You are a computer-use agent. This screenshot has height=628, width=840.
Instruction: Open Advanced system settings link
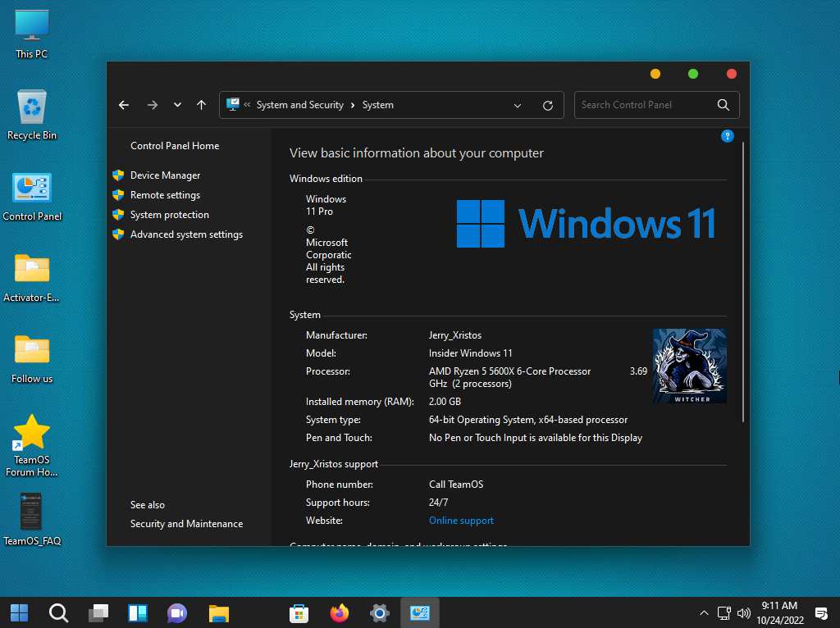186,234
